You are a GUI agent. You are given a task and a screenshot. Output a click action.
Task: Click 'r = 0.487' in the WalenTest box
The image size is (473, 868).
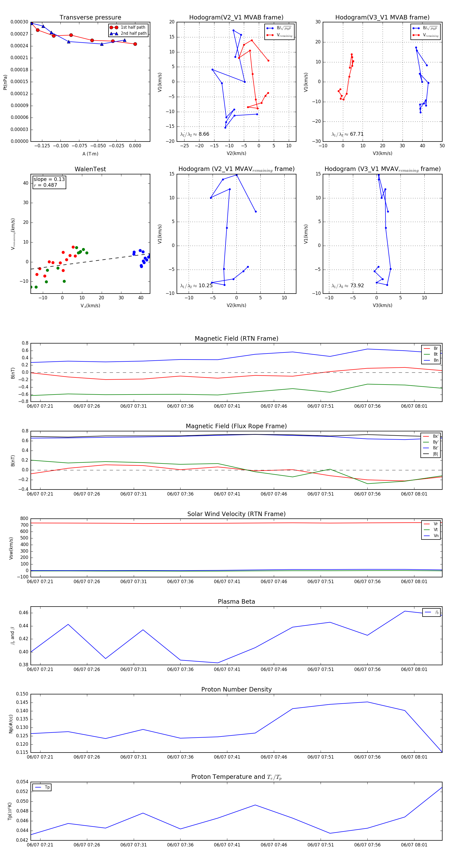pos(45,185)
